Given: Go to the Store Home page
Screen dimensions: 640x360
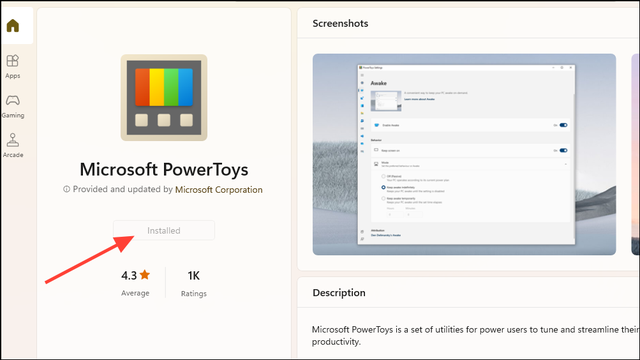Looking at the screenshot, I should [x=13, y=26].
